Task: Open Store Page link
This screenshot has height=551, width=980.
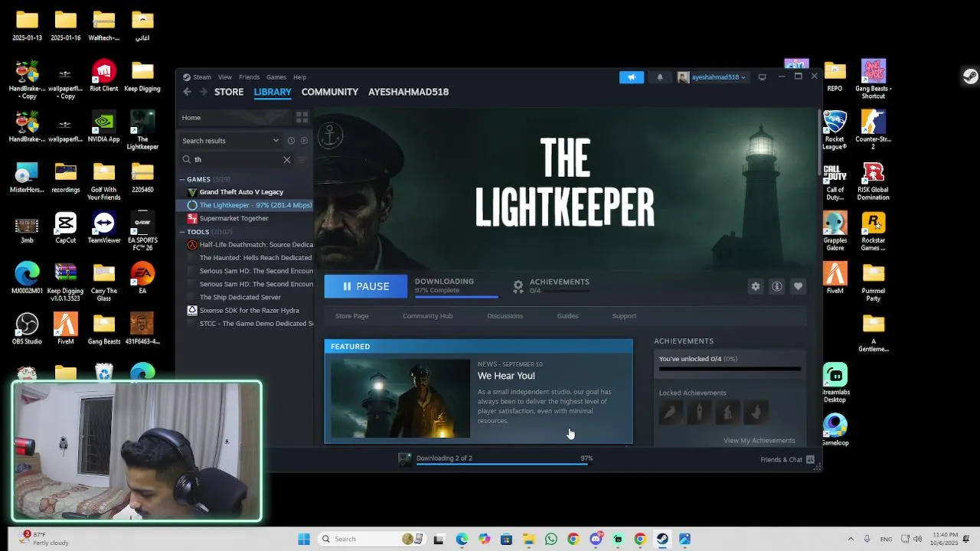Action: (351, 316)
